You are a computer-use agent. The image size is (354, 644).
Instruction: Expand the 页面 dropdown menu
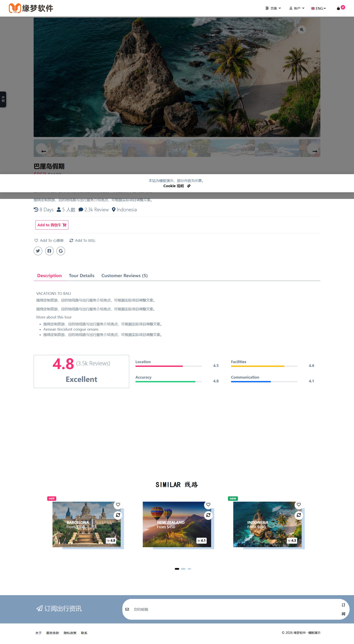point(273,8)
